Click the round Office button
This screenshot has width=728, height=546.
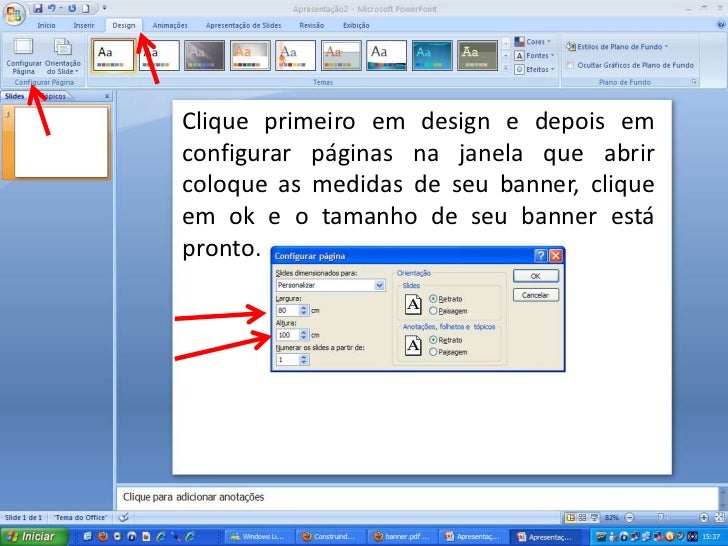coord(13,13)
